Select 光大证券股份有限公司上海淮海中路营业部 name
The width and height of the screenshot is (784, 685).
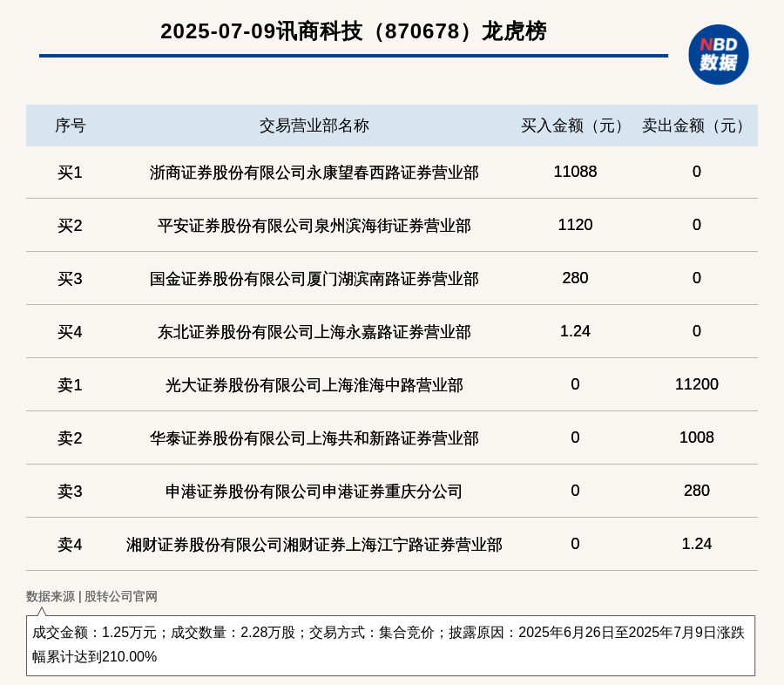(x=314, y=385)
